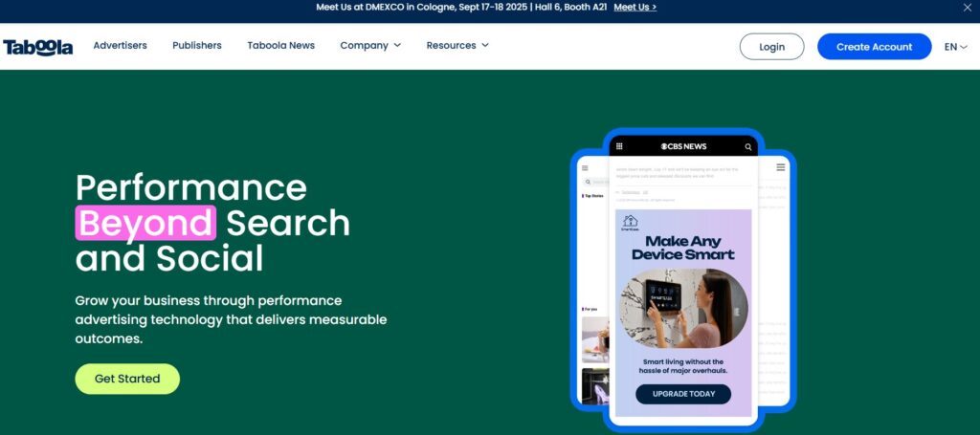Click the For you label on left phone
Screen dimensions: 980x435
[590, 309]
